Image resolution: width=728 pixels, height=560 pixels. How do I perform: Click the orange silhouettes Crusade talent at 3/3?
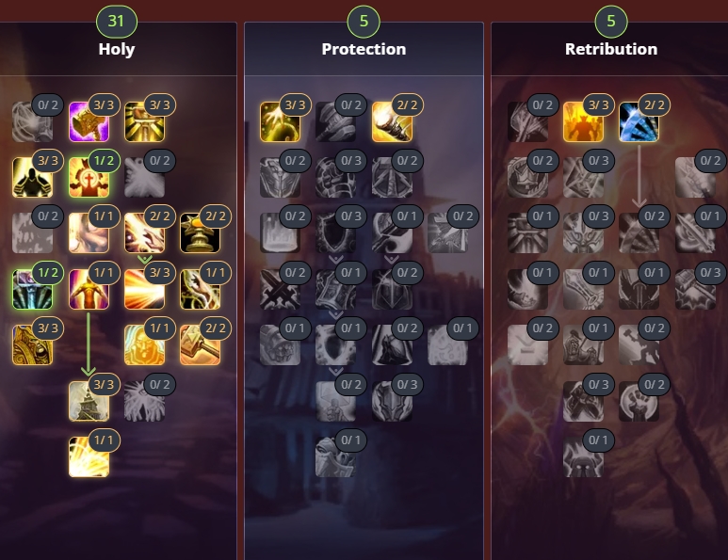point(583,121)
